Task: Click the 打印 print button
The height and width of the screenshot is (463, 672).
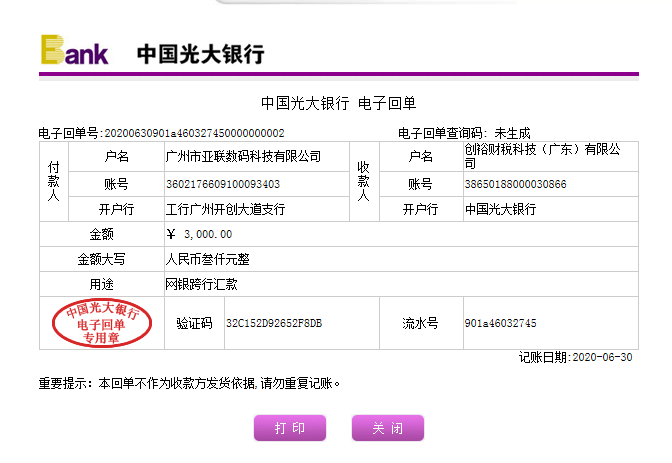Action: point(290,428)
